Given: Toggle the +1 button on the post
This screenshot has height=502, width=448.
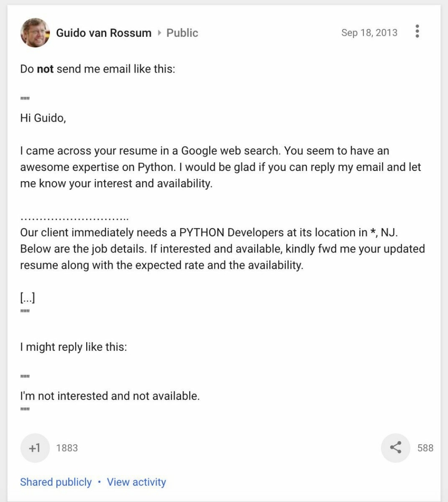Looking at the screenshot, I should (35, 448).
